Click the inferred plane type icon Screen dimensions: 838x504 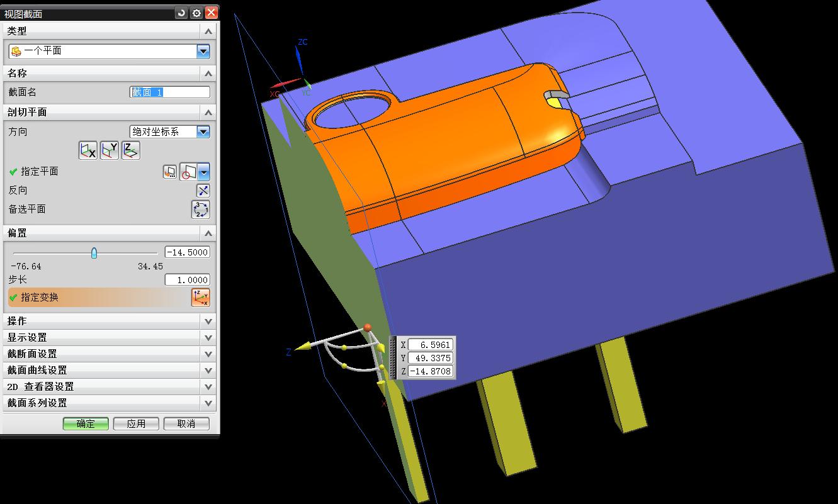[x=188, y=172]
